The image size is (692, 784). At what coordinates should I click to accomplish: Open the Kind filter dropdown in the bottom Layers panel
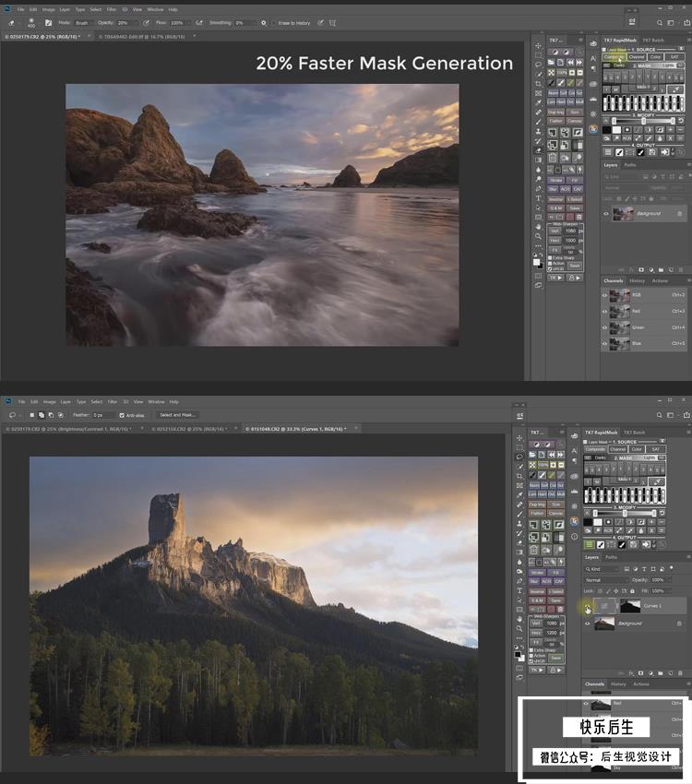tap(603, 569)
